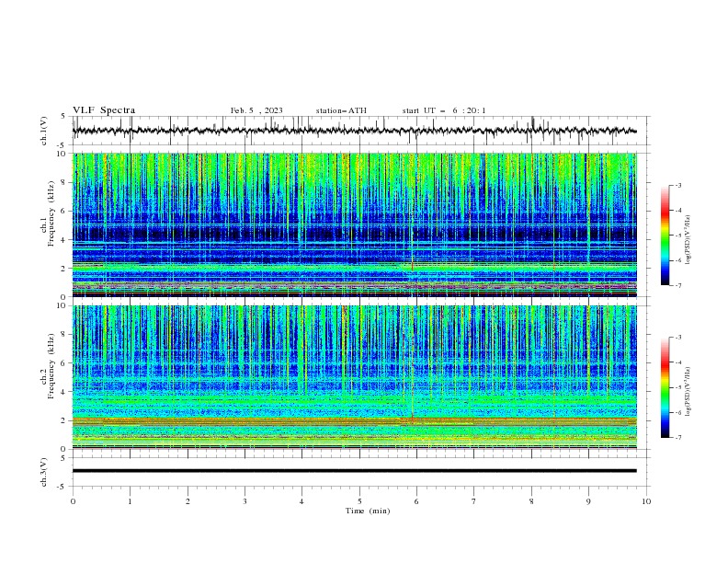This screenshot has height=563, width=728.
Task: Click the ch.2 frequency tick label "10"
Action: 62,305
